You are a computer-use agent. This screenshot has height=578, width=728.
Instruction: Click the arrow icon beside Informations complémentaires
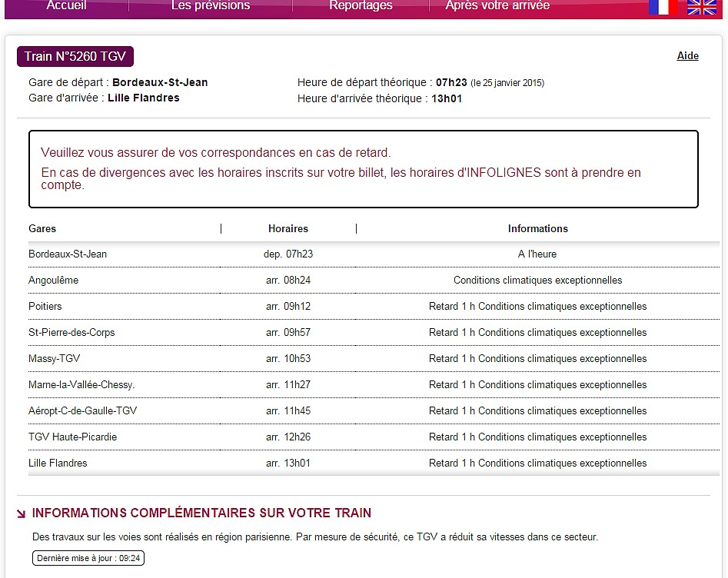tap(21, 513)
